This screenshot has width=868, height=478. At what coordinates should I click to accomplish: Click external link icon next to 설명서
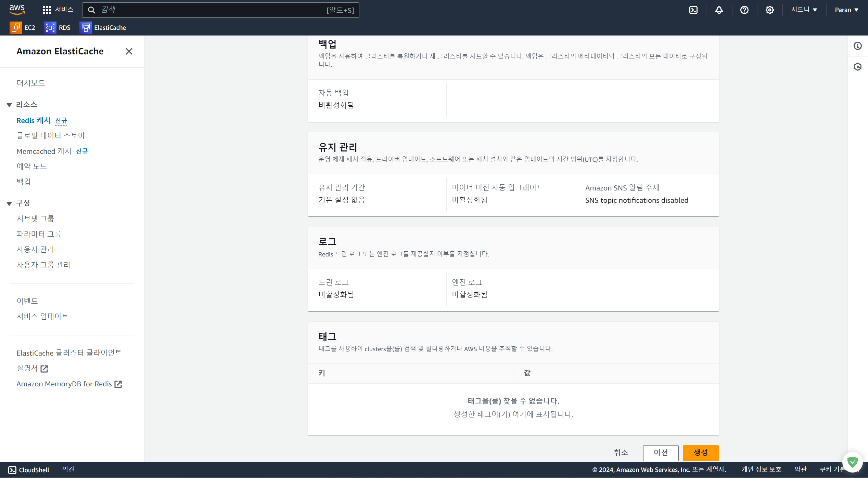point(44,369)
